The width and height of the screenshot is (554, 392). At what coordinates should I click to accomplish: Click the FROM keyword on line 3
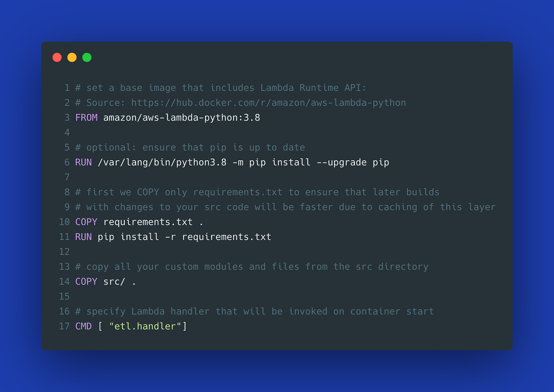[x=86, y=117]
